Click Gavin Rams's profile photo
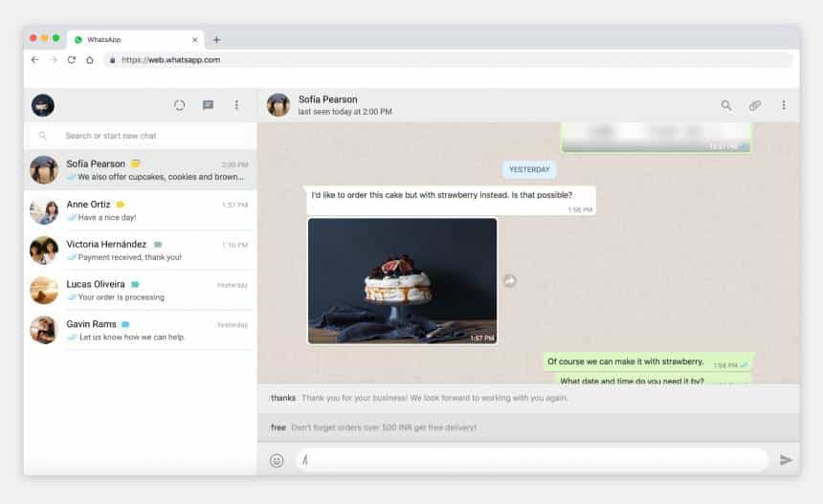 [x=44, y=330]
